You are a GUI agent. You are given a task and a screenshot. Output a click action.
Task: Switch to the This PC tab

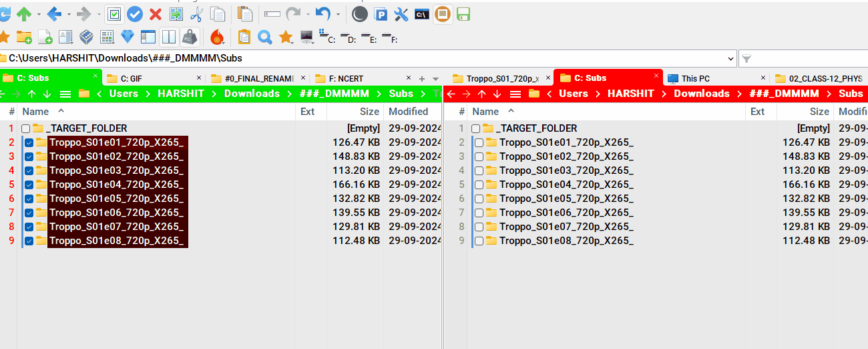pos(695,78)
